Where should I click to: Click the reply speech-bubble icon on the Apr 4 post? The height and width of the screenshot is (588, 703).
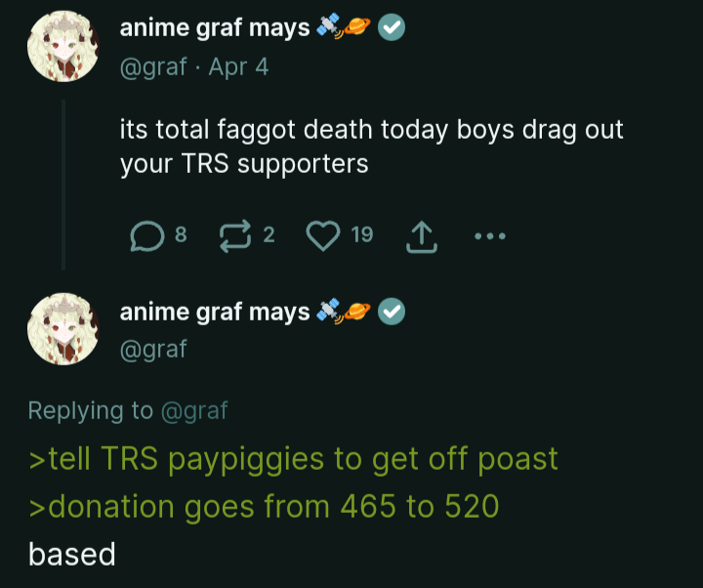pyautogui.click(x=147, y=236)
